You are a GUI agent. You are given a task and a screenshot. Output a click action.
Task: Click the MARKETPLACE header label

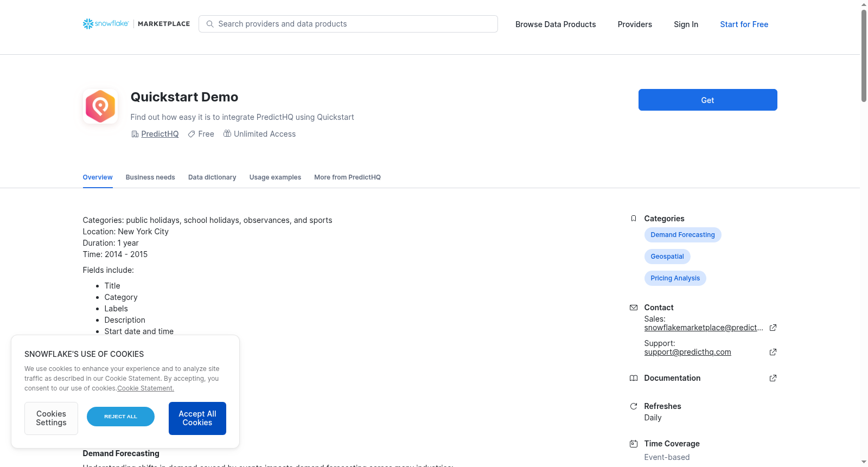(164, 24)
